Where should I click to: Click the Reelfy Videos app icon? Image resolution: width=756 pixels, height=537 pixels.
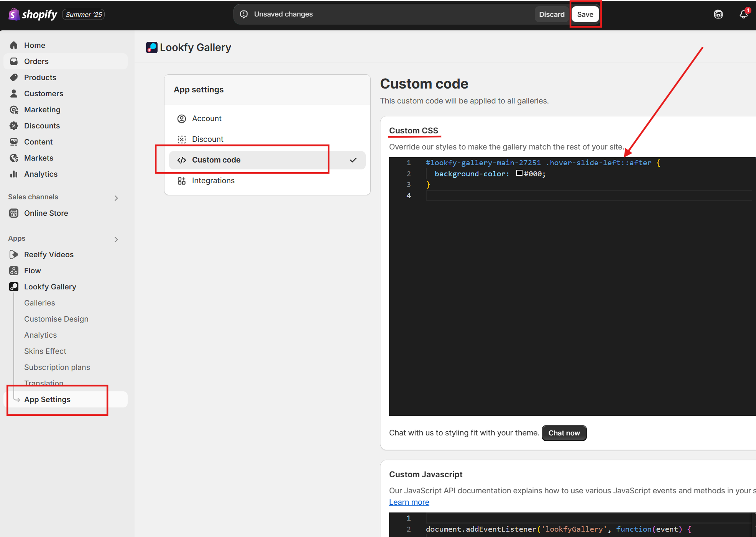click(x=14, y=255)
